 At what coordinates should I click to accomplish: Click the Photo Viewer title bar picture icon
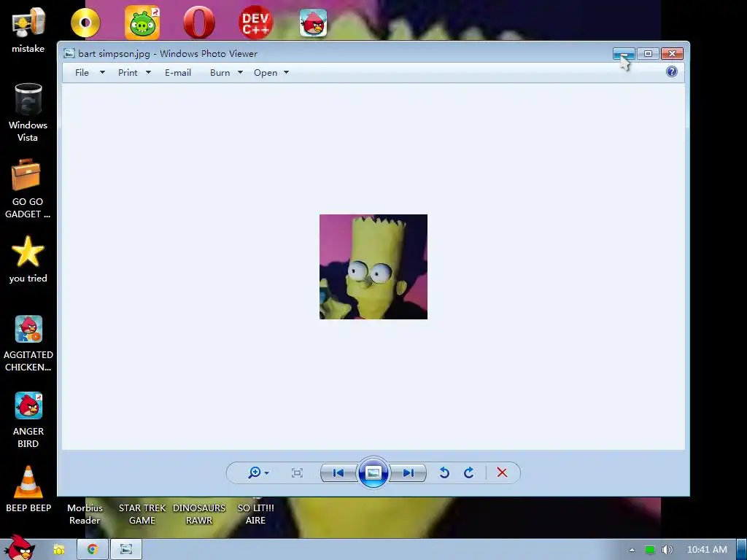(69, 53)
